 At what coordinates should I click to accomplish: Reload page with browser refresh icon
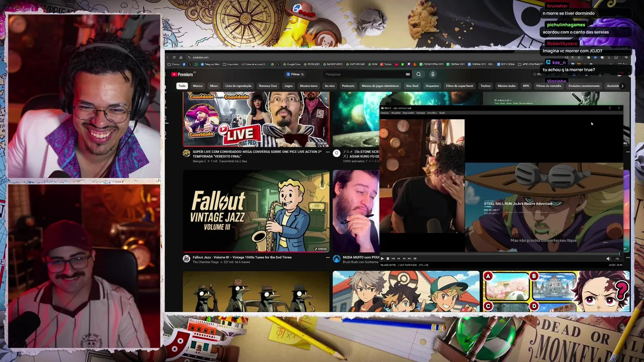tap(174, 57)
